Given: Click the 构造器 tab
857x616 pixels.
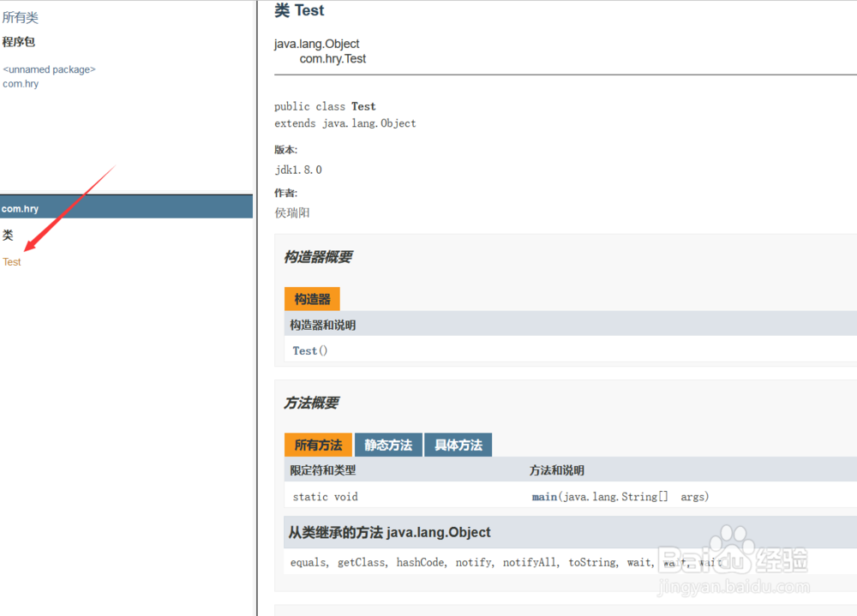Looking at the screenshot, I should pyautogui.click(x=312, y=299).
